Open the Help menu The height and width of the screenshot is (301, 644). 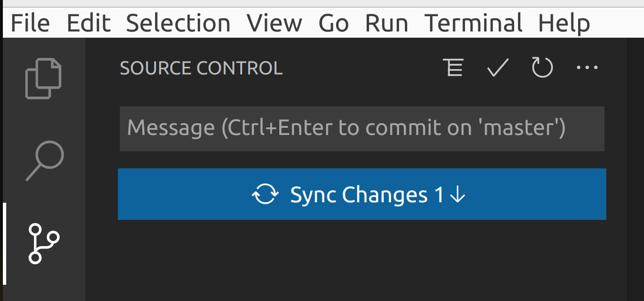[564, 23]
